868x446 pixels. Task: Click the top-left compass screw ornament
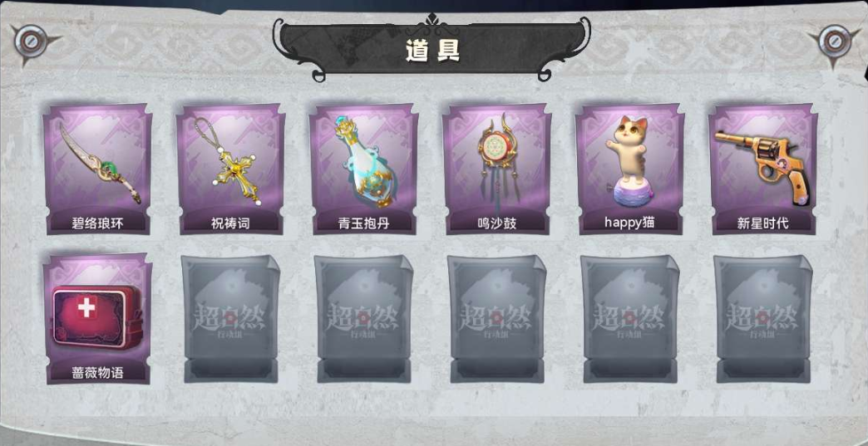point(31,42)
